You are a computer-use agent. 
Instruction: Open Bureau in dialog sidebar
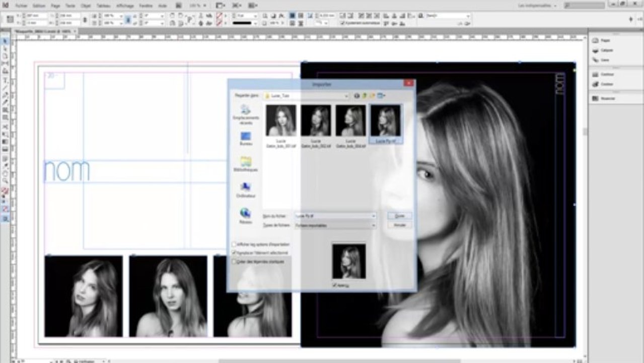(x=245, y=139)
